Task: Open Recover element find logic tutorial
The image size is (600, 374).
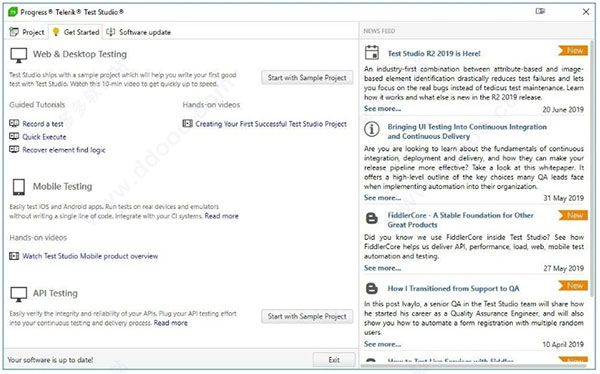Action: [64, 150]
